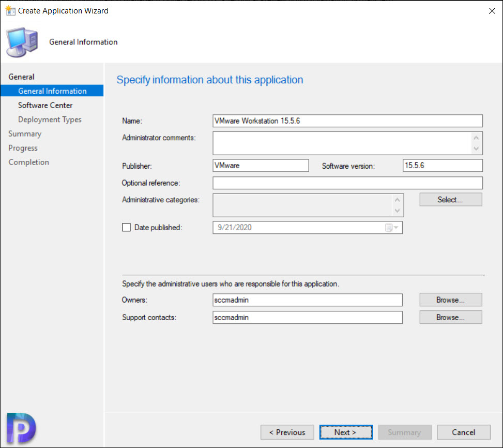Image resolution: width=503 pixels, height=448 pixels.
Task: Select the Progress step
Action: (23, 148)
